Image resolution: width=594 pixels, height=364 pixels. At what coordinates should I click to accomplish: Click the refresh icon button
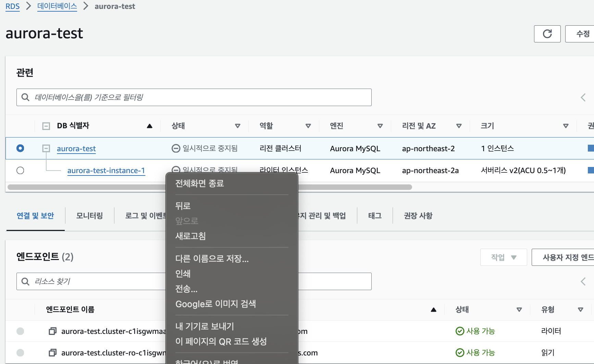tap(547, 34)
